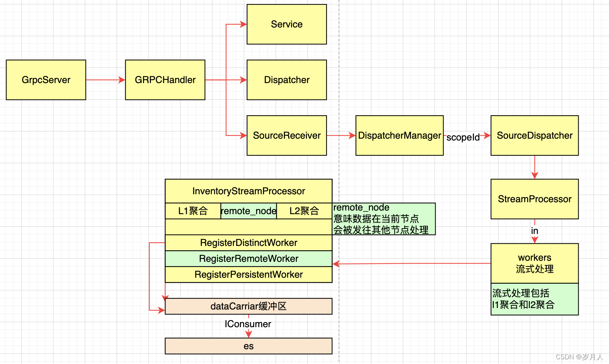Click the dataCarriar缓冲区 box

pos(249,306)
